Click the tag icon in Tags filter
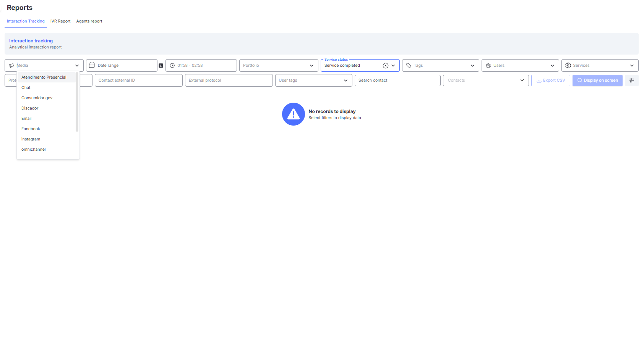Image resolution: width=644 pixels, height=358 pixels. tap(409, 66)
